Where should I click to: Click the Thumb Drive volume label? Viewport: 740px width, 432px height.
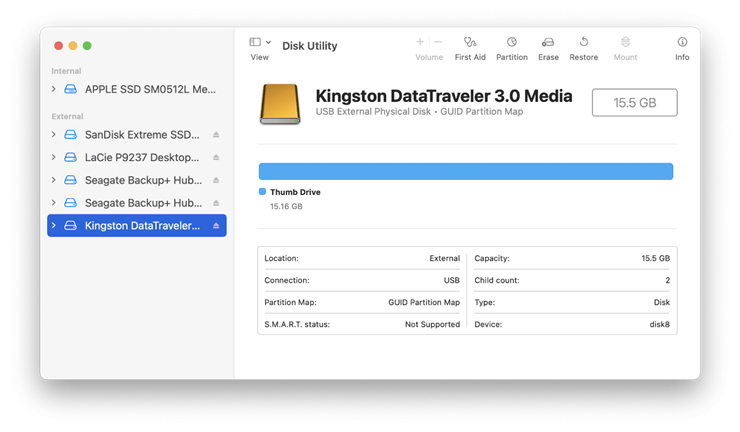tap(295, 192)
